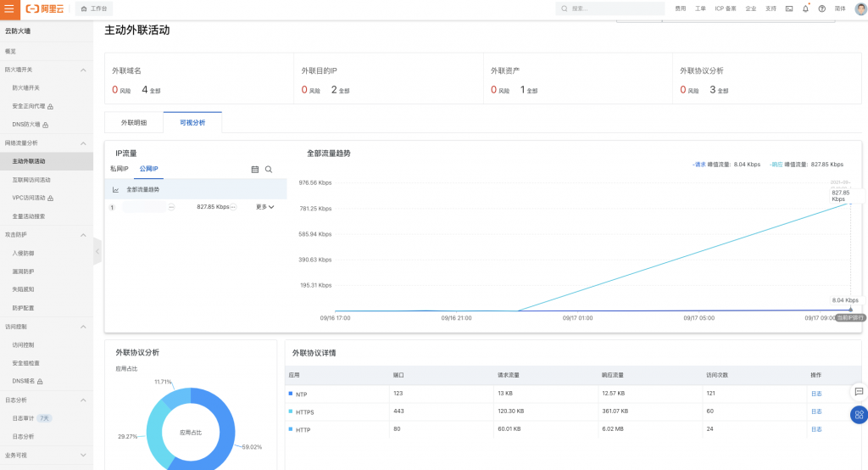
Task: Open 防火墙开关 sub-item in sidebar
Action: pyautogui.click(x=26, y=88)
